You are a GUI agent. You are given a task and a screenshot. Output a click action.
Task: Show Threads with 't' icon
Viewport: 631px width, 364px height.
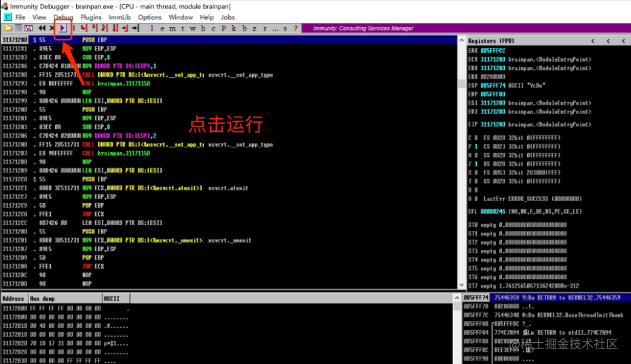pyautogui.click(x=183, y=28)
